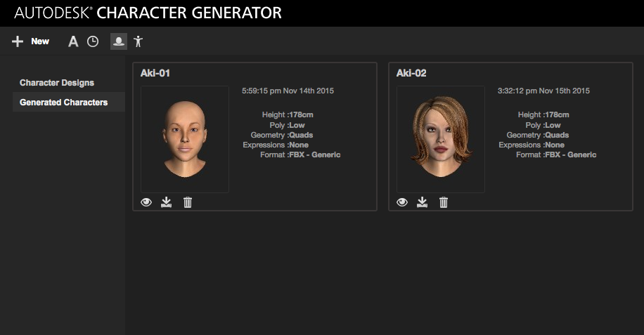Screen dimensions: 644x335
Task: Click Aki-01 Poly Low value
Action: pos(297,126)
